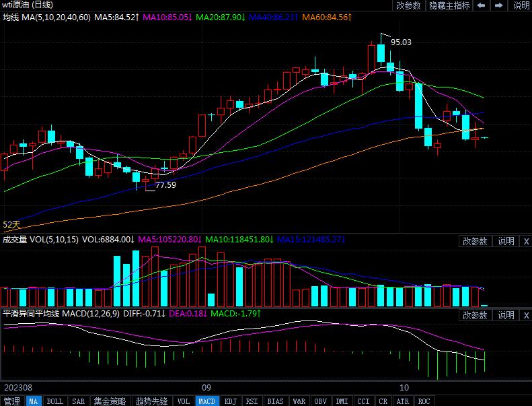
Task: Open 改参数 for the main chart
Action: coord(408,5)
